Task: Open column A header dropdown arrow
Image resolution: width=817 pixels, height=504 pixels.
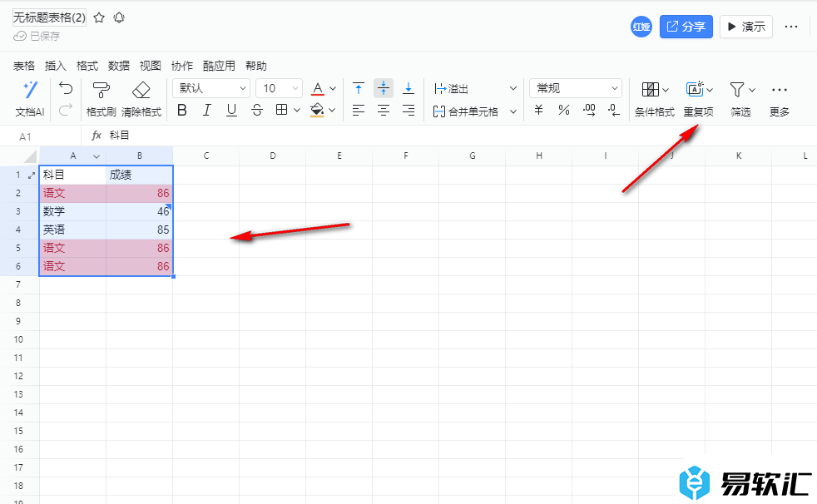Action: (x=97, y=156)
